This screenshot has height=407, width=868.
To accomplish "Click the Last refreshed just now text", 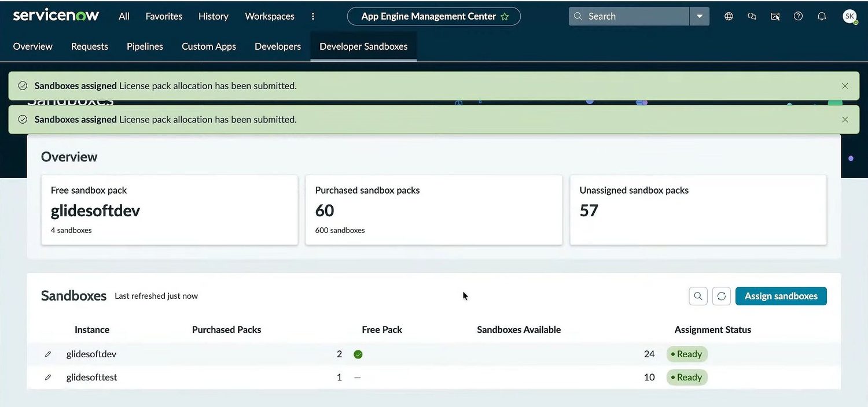I will pos(156,296).
